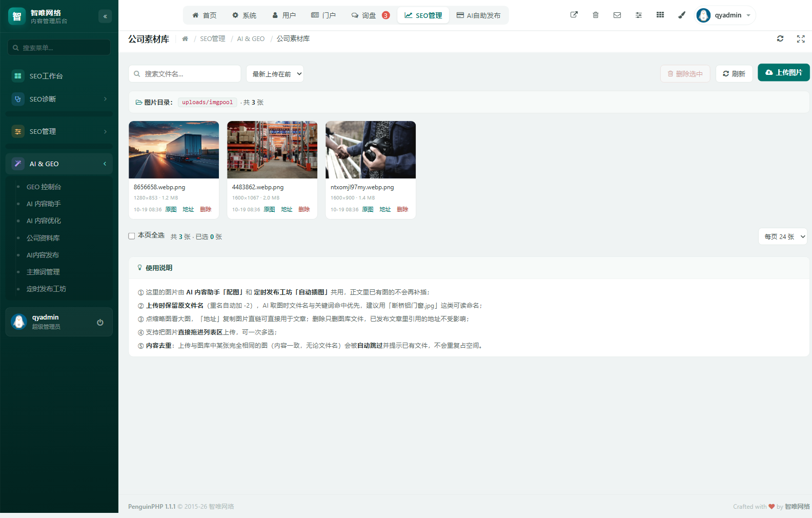Switch to the 首页 top tab
This screenshot has width=812, height=518.
click(205, 15)
